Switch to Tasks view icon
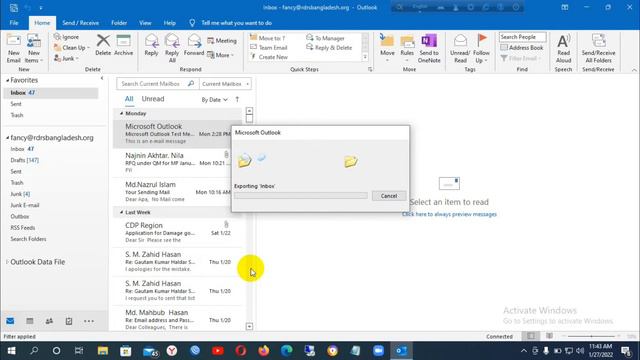640x360 pixels. point(69,321)
